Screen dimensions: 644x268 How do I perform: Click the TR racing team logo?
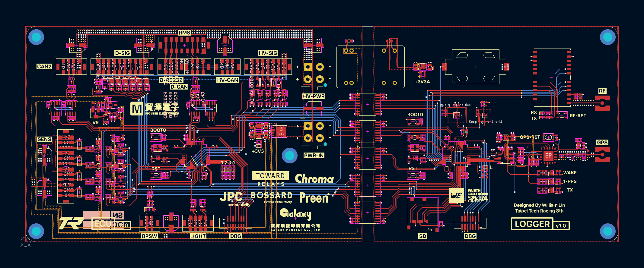click(x=71, y=223)
